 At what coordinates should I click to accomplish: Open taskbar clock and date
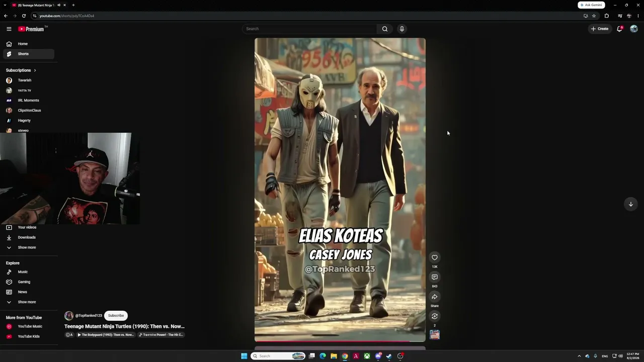point(633,356)
